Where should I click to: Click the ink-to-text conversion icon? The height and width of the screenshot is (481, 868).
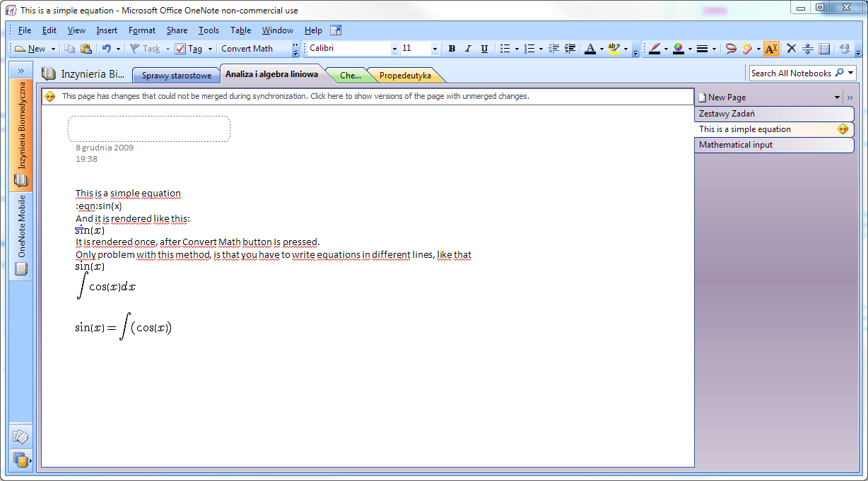coord(845,49)
